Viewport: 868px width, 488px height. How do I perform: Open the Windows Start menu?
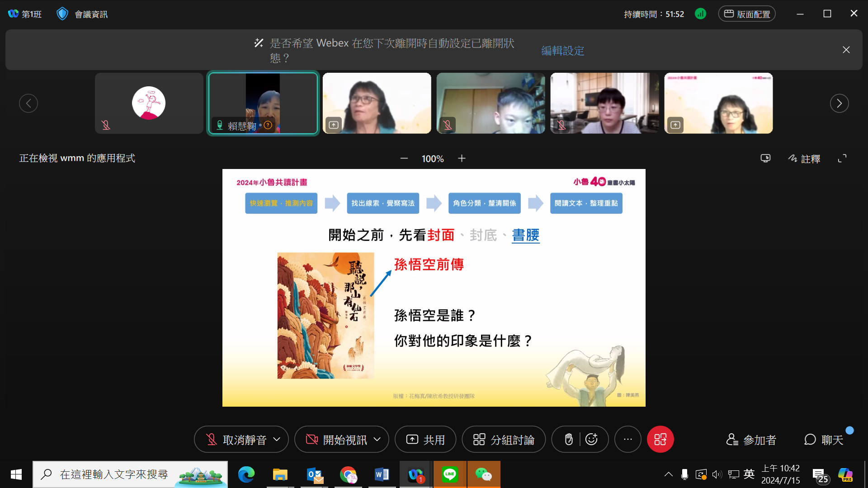tap(16, 474)
